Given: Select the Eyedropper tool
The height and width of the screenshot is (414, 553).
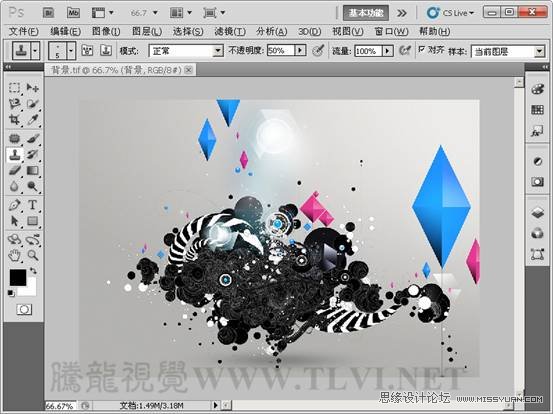Looking at the screenshot, I should click(32, 120).
